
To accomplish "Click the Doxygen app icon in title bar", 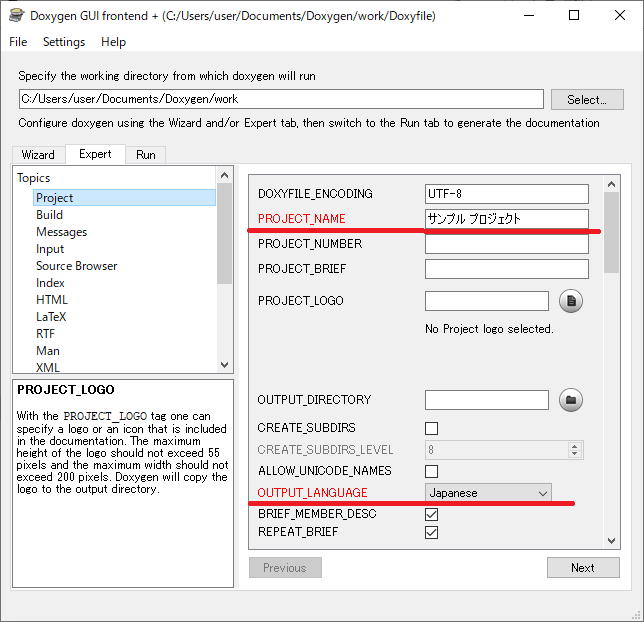I will pos(16,16).
